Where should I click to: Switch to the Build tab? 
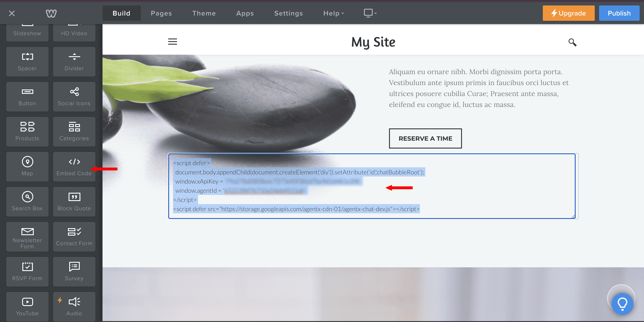(x=122, y=13)
